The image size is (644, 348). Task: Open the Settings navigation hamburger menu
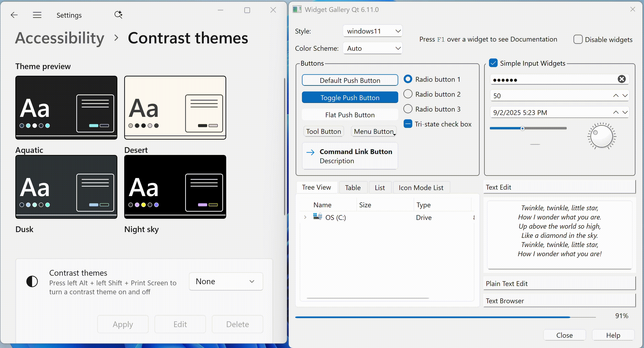(37, 15)
